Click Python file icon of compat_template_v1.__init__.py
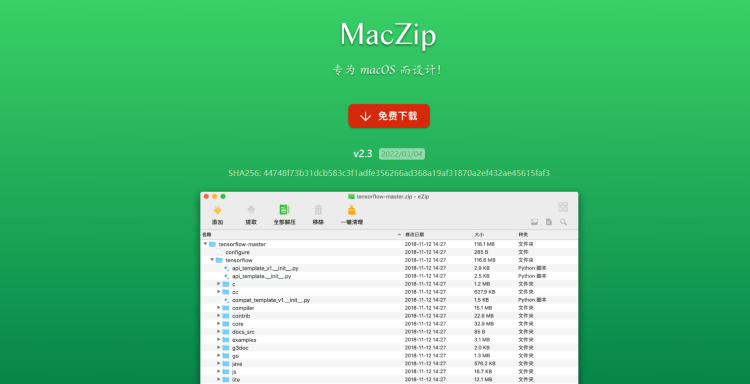The height and width of the screenshot is (384, 750). pos(226,300)
